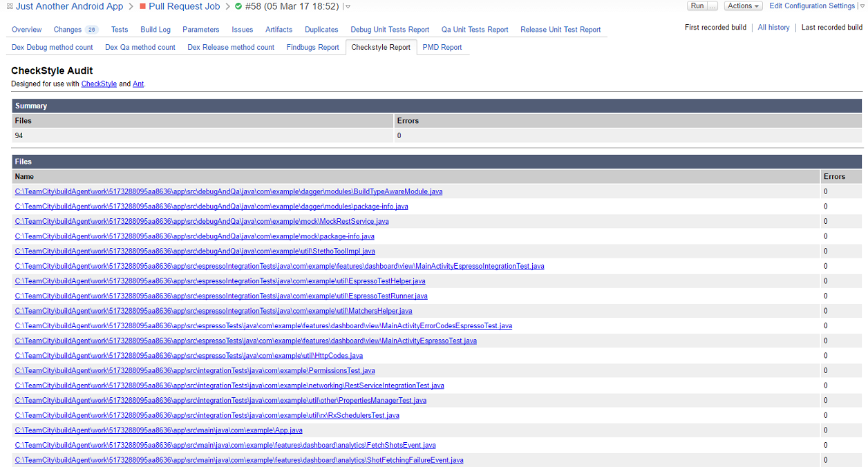The height and width of the screenshot is (467, 868).
Task: Open the Parameters tab
Action: pyautogui.click(x=201, y=30)
